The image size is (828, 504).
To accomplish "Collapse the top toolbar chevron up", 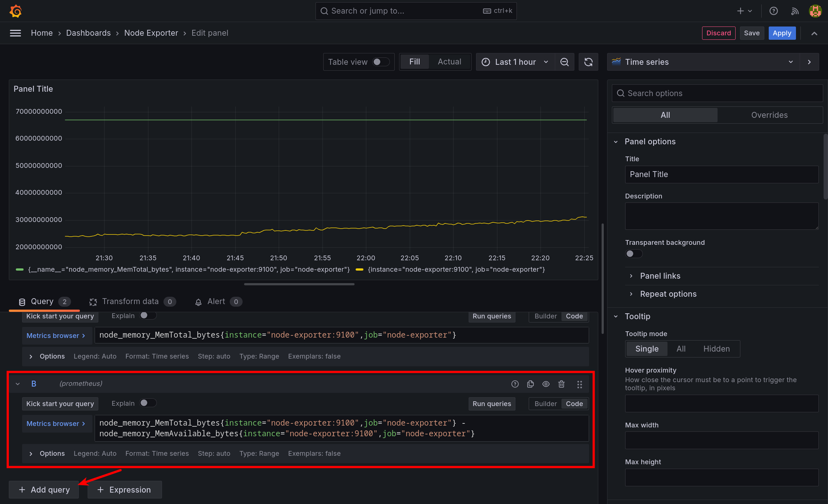I will 814,34.
